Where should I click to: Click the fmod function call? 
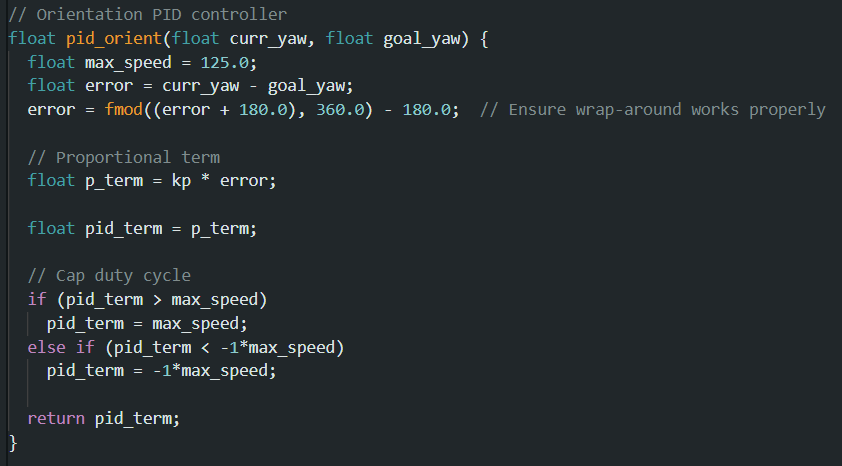124,110
